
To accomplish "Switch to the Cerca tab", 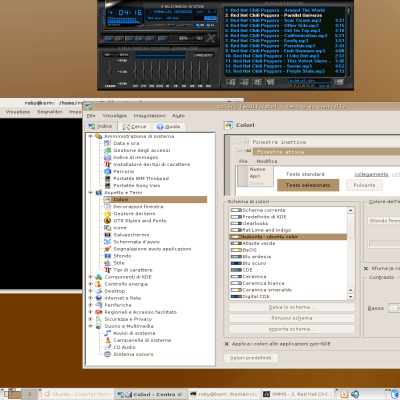I will tap(134, 127).
